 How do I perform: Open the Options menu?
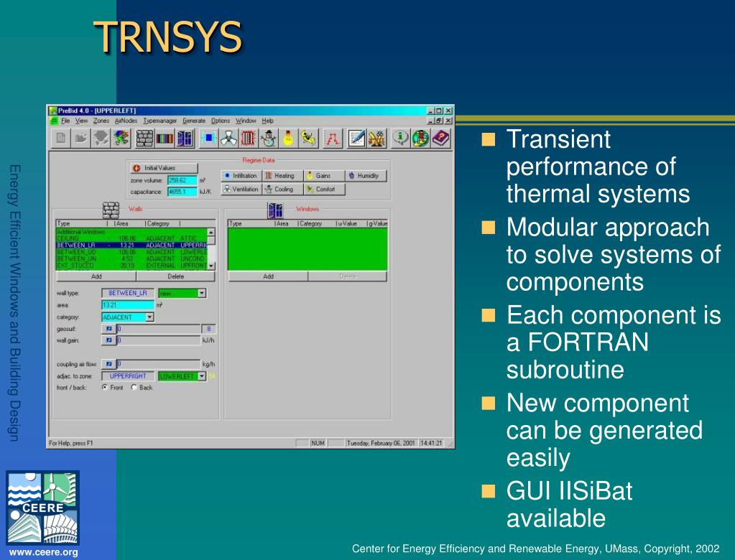(221, 121)
